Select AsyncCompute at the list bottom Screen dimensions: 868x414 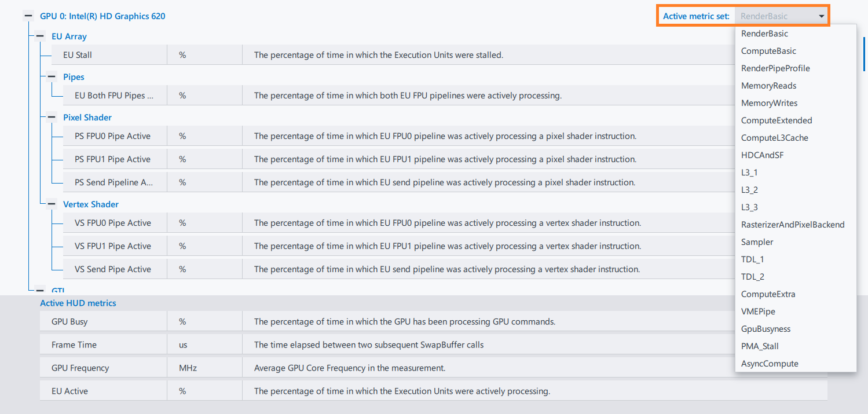[x=770, y=364]
